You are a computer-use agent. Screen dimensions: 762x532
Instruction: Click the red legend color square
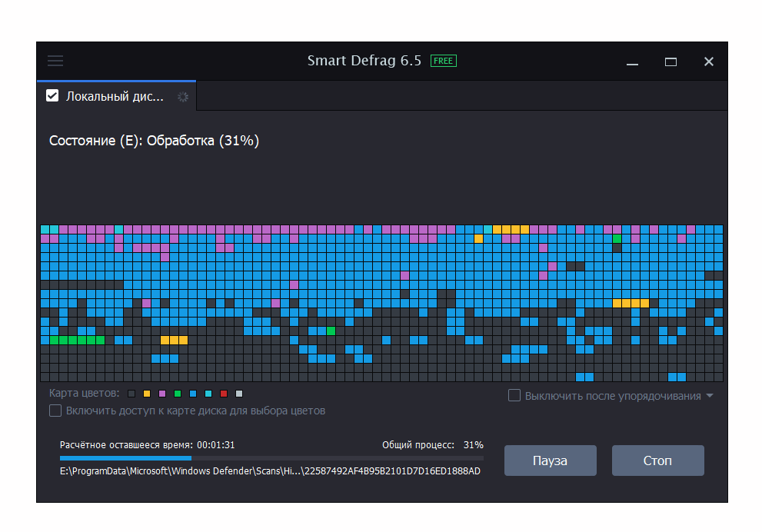point(224,394)
